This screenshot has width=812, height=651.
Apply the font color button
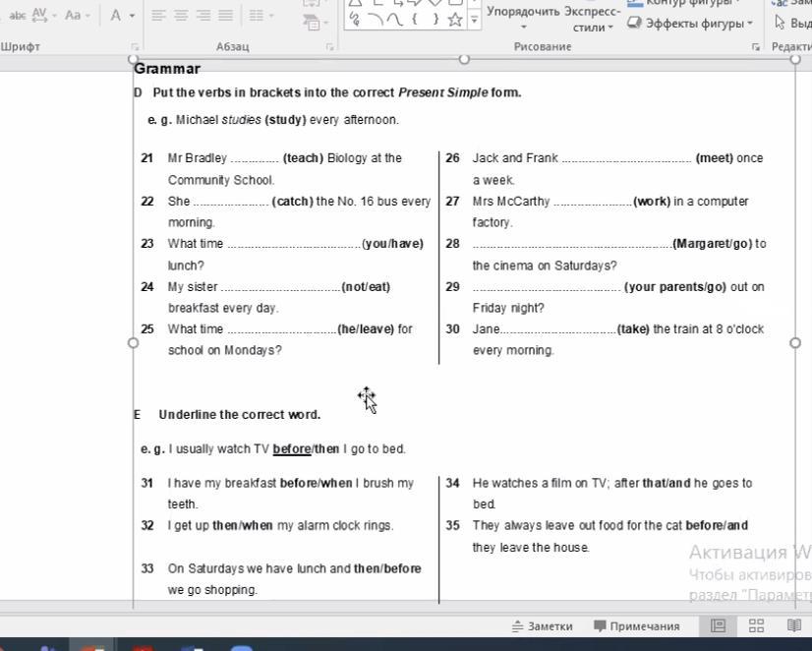click(x=115, y=15)
